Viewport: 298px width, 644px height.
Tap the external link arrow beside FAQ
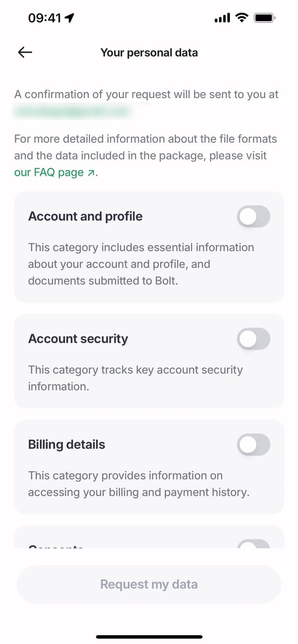click(91, 172)
